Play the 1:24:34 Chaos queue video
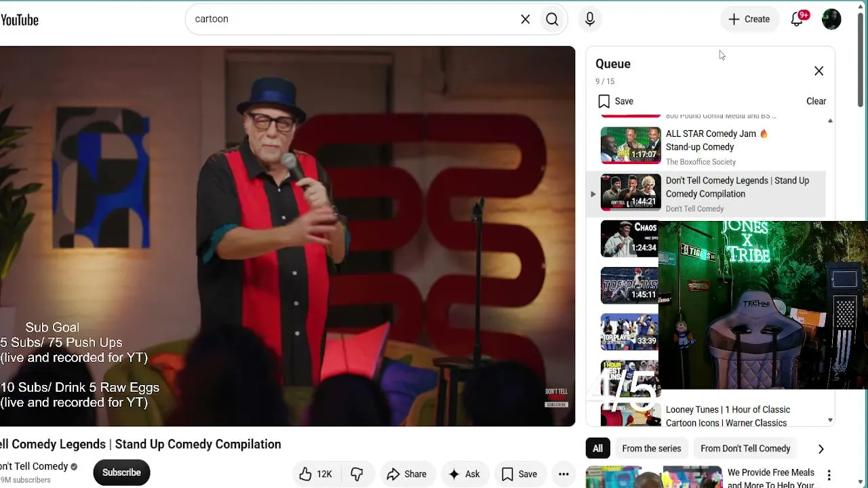This screenshot has height=488, width=868. click(629, 239)
